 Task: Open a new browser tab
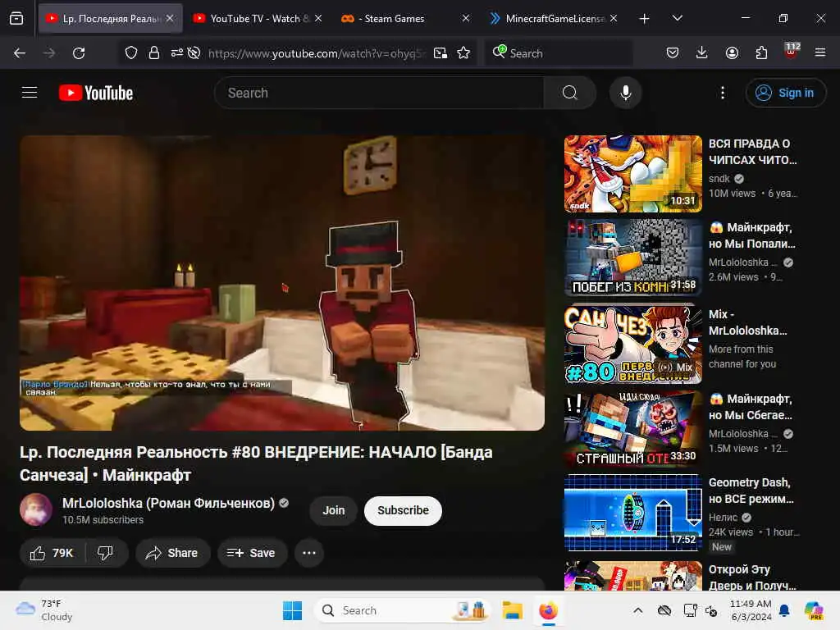(645, 19)
